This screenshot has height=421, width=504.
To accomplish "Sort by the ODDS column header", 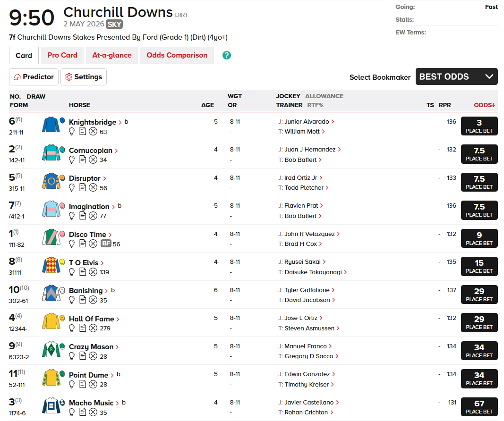I will click(x=484, y=105).
